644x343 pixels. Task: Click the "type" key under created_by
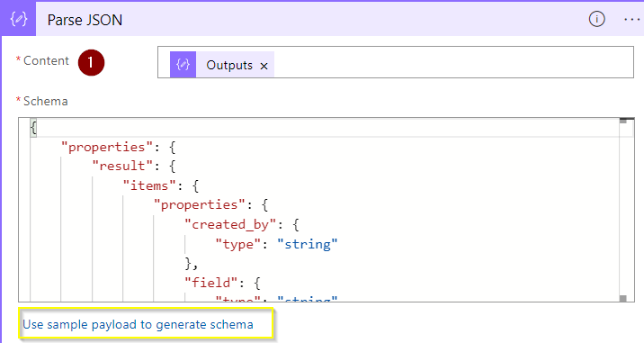point(237,244)
